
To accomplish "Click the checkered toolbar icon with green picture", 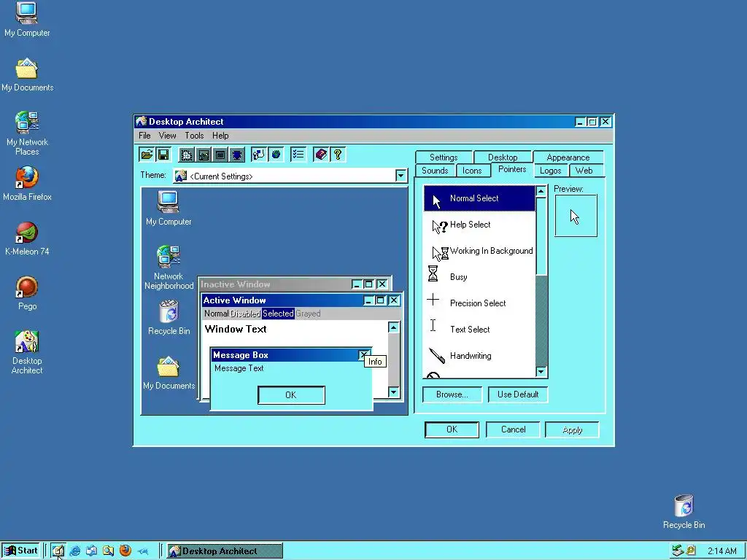I will (x=204, y=155).
